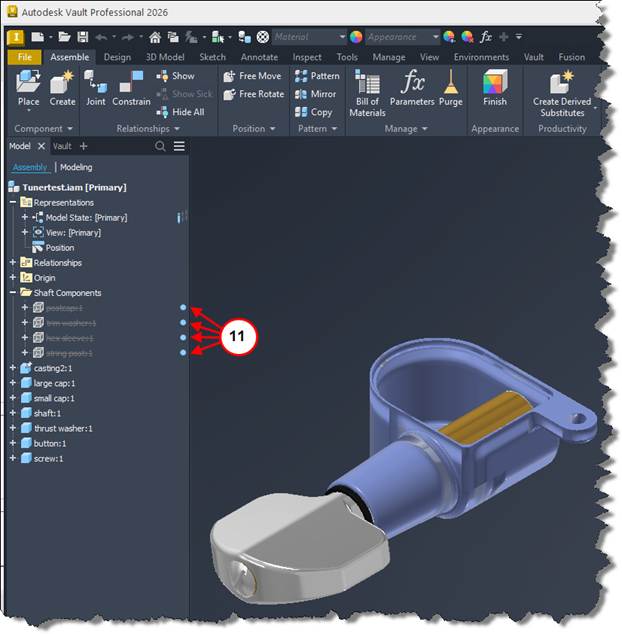Expand the Origin folder node
This screenshot has height=634, width=622.
coord(13,277)
